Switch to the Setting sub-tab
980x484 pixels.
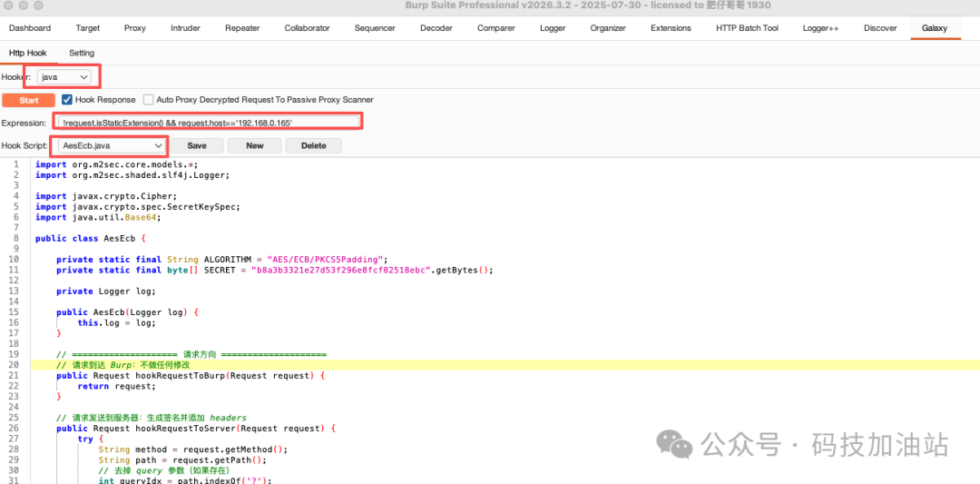click(x=82, y=53)
